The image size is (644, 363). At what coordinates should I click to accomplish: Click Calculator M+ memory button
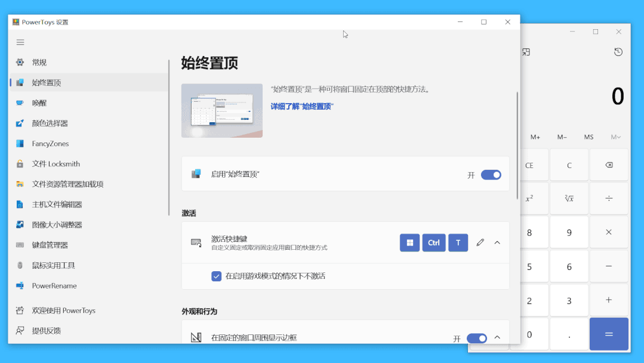(x=535, y=137)
